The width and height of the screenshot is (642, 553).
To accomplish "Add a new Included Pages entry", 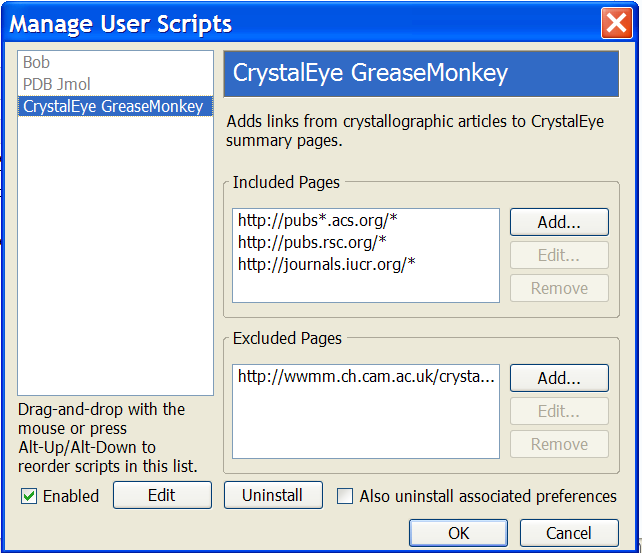I will [559, 221].
